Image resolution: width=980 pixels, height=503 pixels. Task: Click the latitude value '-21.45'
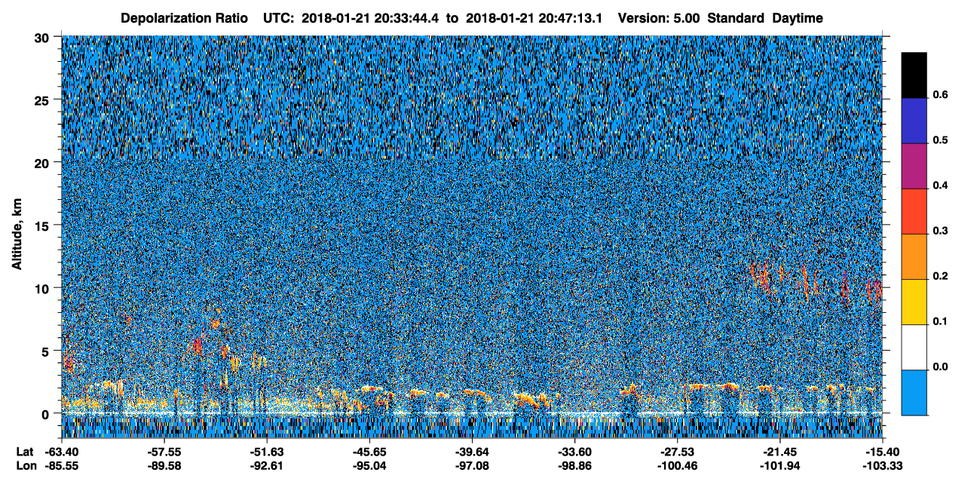click(779, 452)
